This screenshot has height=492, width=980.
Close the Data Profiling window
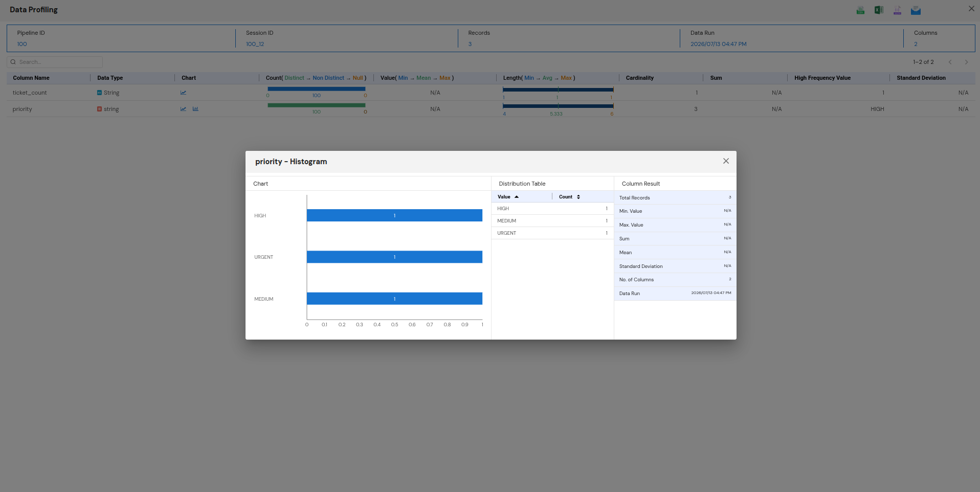(971, 9)
